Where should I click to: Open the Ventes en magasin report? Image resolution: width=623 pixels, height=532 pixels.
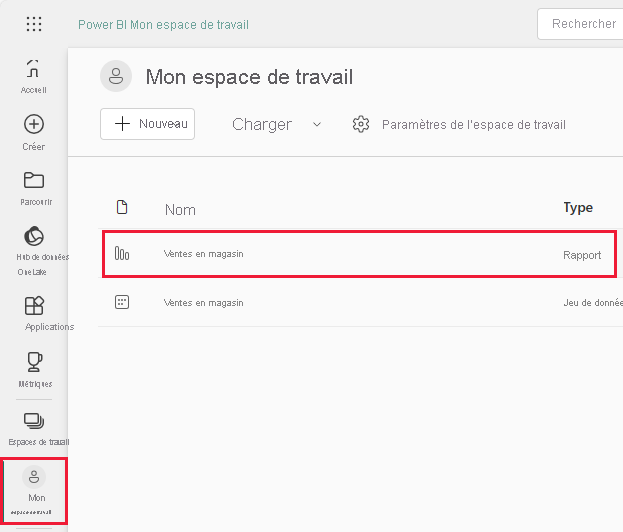click(x=203, y=253)
